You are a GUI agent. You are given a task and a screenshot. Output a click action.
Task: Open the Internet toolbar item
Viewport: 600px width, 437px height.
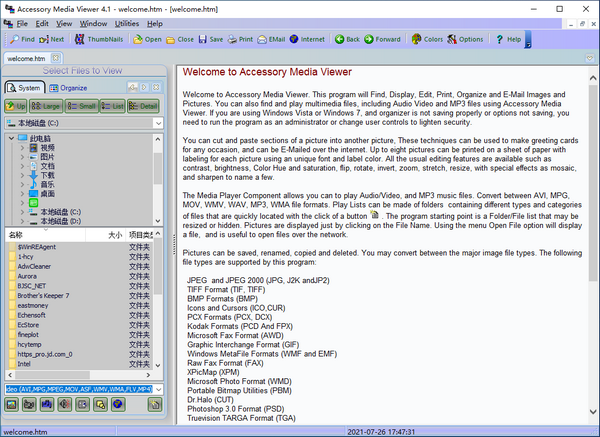[307, 39]
